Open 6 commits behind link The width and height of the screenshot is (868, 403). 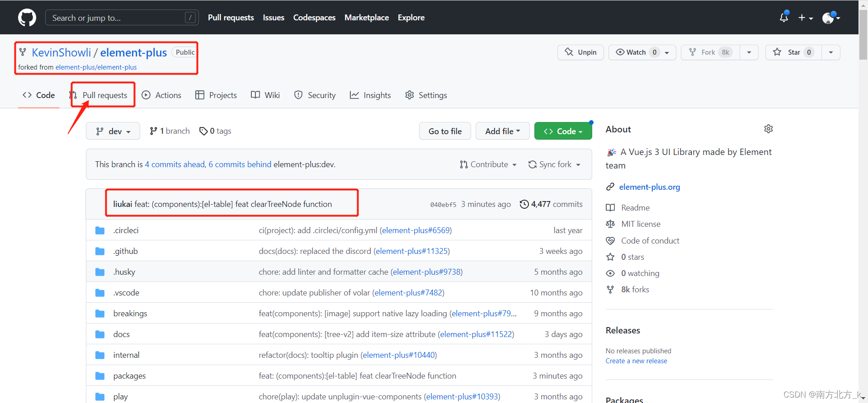(240, 164)
